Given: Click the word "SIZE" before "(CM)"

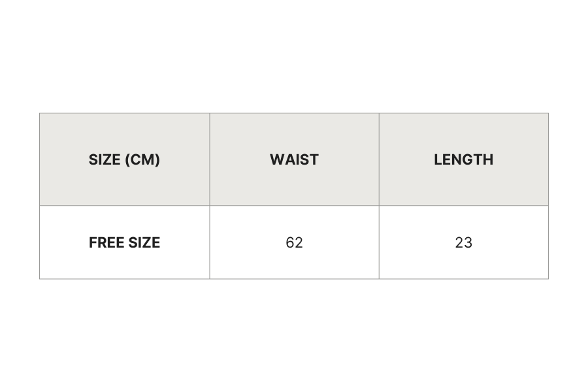Looking at the screenshot, I should (x=105, y=159).
